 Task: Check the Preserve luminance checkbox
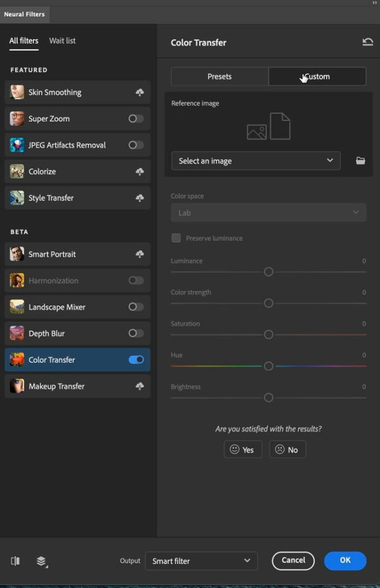(x=176, y=238)
